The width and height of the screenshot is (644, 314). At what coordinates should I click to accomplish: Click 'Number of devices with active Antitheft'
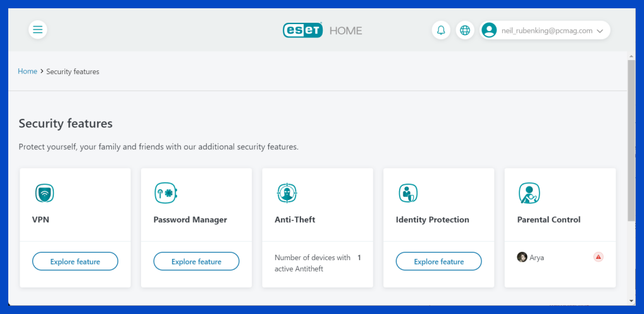click(313, 263)
